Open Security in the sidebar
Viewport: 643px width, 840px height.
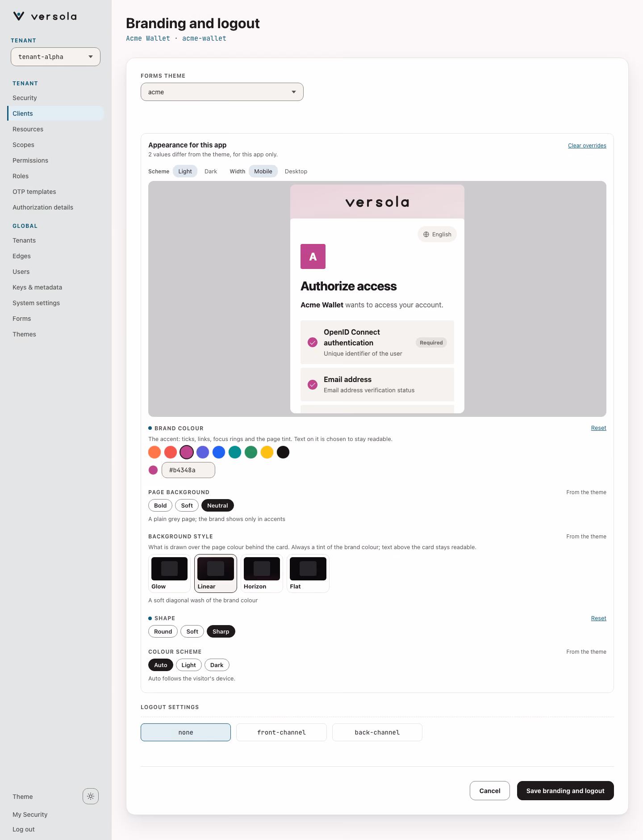pyautogui.click(x=55, y=98)
